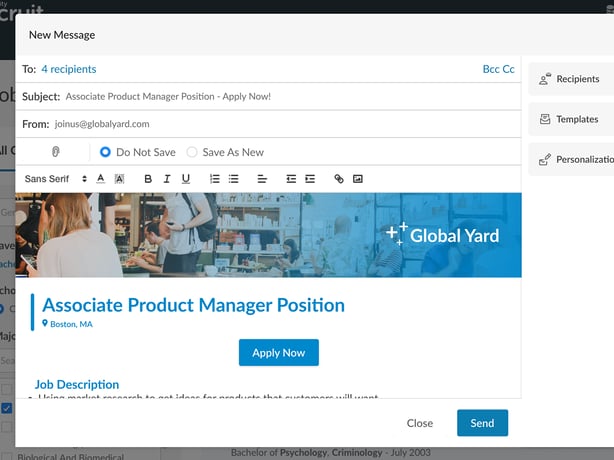Select the Save As New radio option

(x=192, y=152)
